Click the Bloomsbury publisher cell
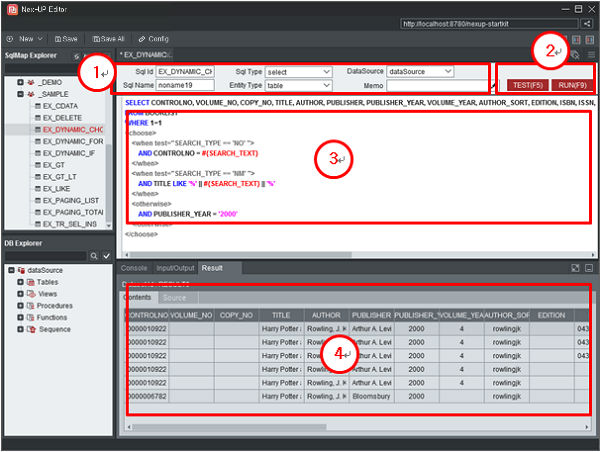 (372, 396)
